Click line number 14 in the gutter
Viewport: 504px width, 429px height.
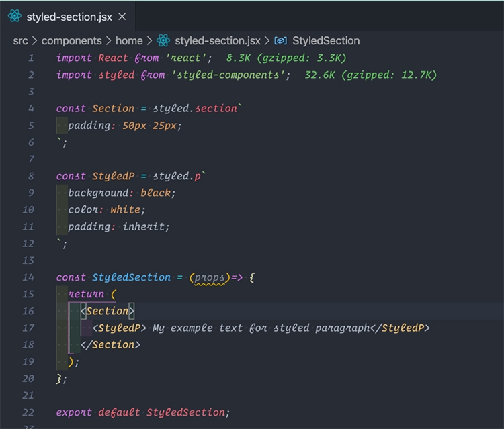(28, 277)
